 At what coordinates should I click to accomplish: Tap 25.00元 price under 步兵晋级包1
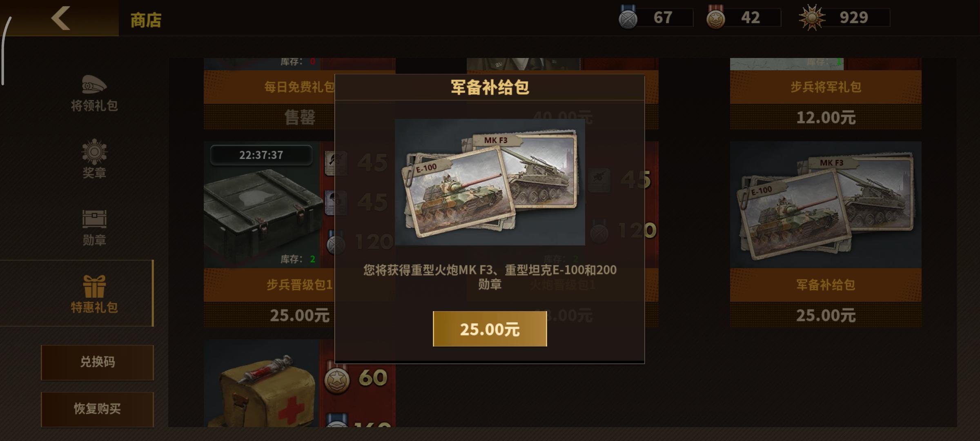tap(300, 315)
